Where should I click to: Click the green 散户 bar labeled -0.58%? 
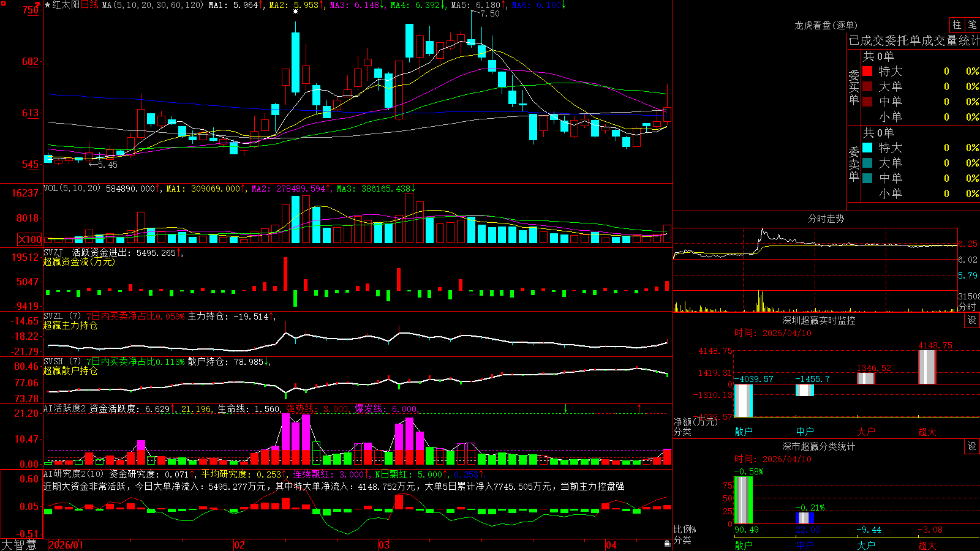pyautogui.click(x=744, y=500)
